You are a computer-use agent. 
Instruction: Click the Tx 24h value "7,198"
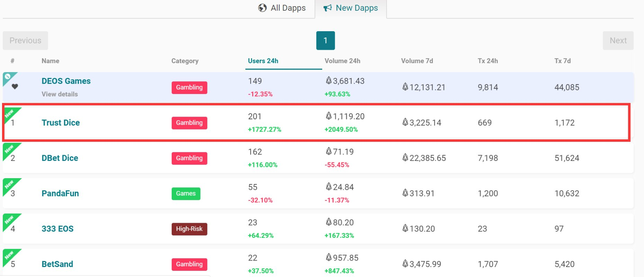[488, 158]
